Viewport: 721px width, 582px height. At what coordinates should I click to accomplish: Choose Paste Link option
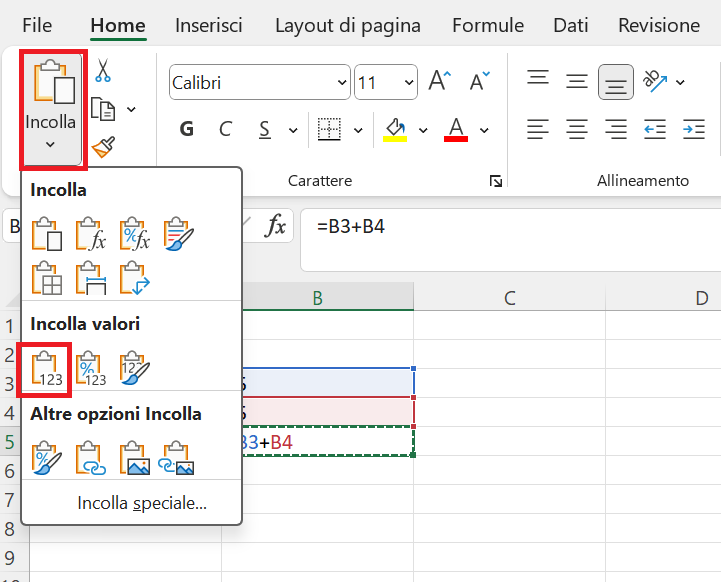(x=91, y=458)
